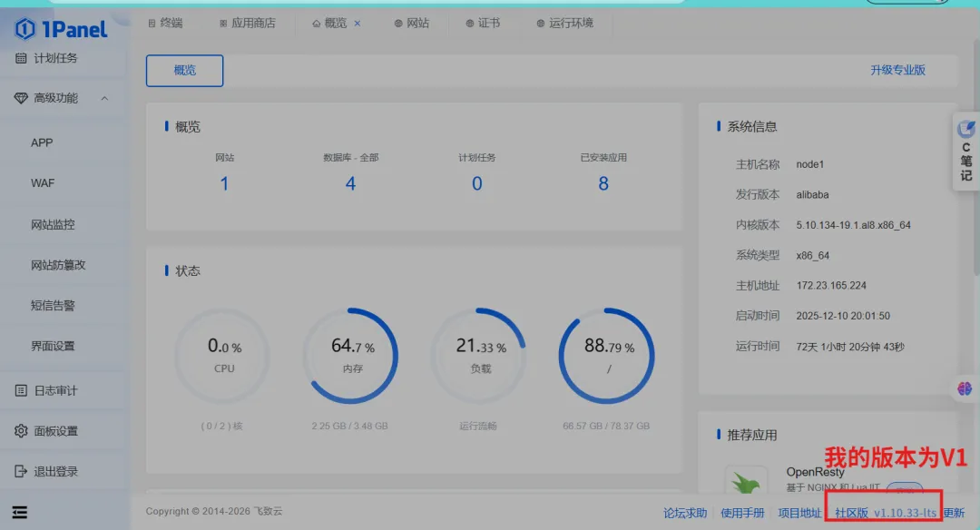Viewport: 980px width, 530px height.
Task: Click the 更新 link at the bottom
Action: pyautogui.click(x=955, y=512)
